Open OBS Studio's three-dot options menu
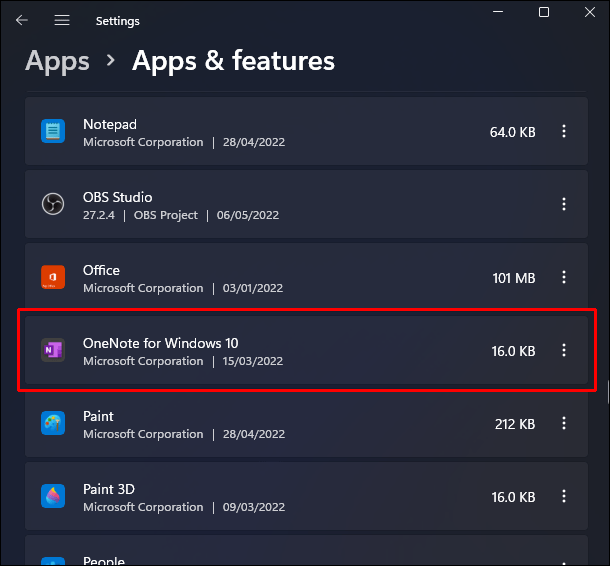 pyautogui.click(x=564, y=204)
